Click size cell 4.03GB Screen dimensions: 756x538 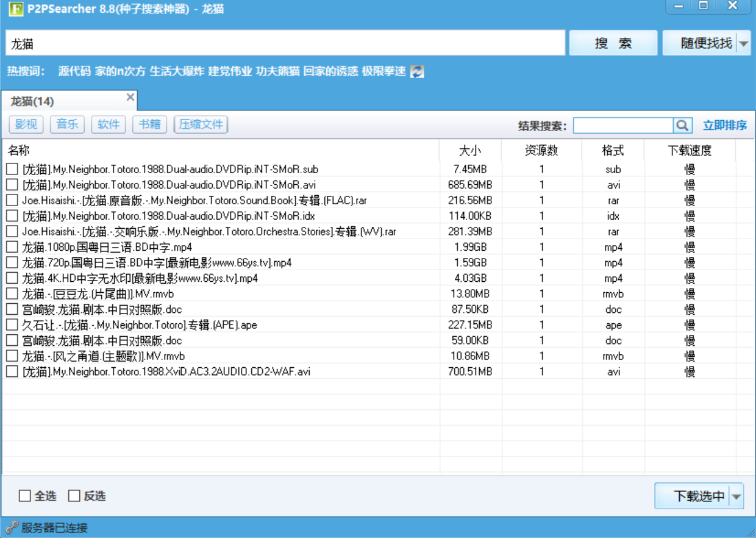click(x=470, y=278)
